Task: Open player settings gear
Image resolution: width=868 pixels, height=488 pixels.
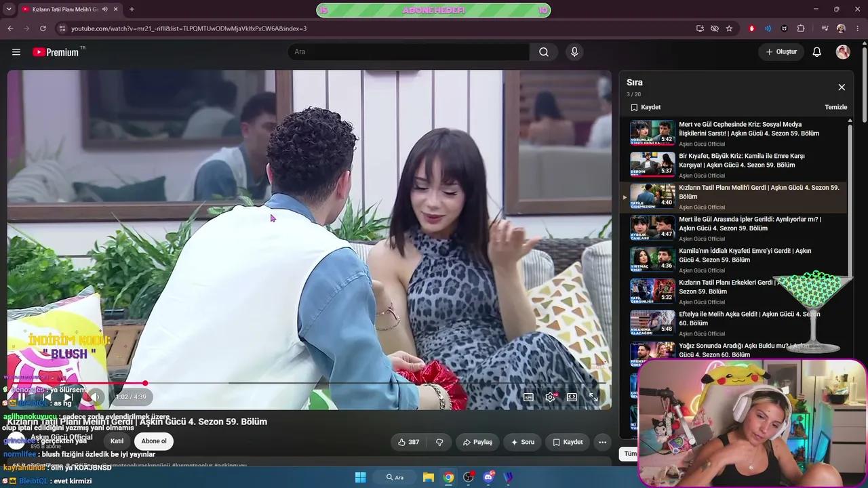Action: point(550,397)
